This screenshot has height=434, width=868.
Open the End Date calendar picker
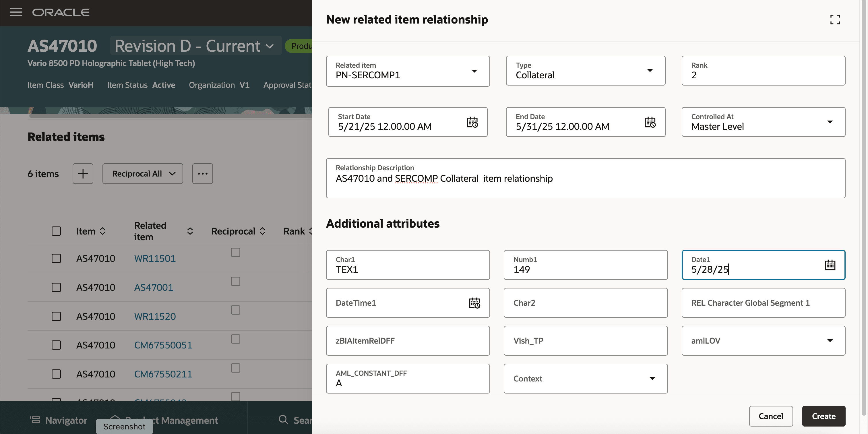coord(650,122)
